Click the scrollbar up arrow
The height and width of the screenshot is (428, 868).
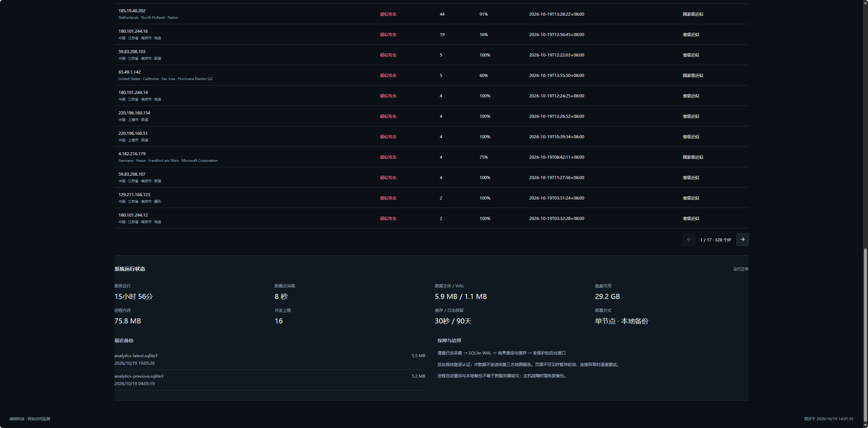coord(865,2)
